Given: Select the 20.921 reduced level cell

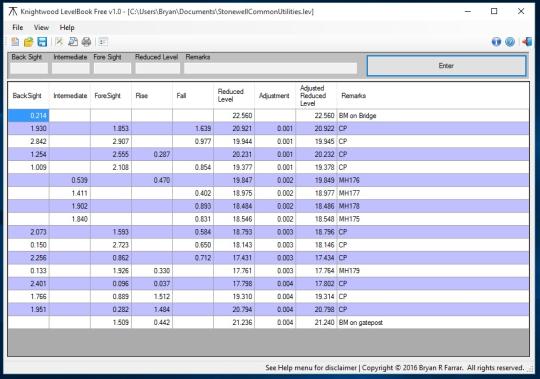Looking at the screenshot, I should coord(234,128).
